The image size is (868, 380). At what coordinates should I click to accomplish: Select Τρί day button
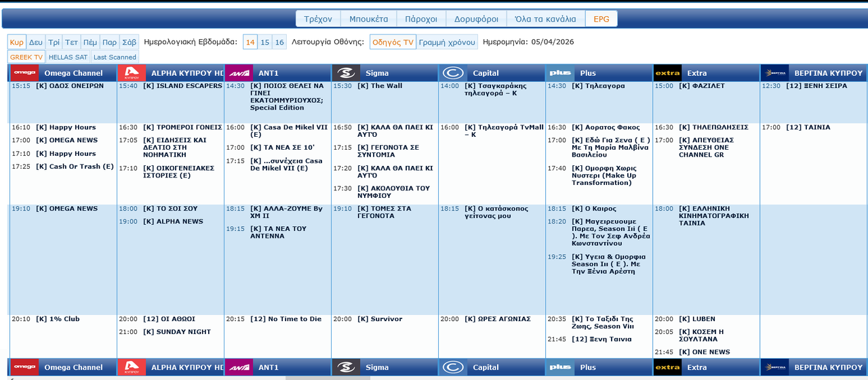[54, 42]
